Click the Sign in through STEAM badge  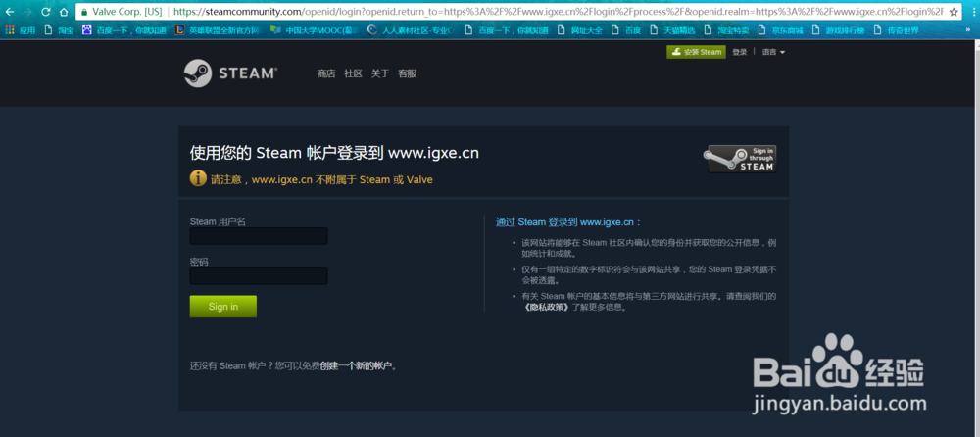click(741, 159)
